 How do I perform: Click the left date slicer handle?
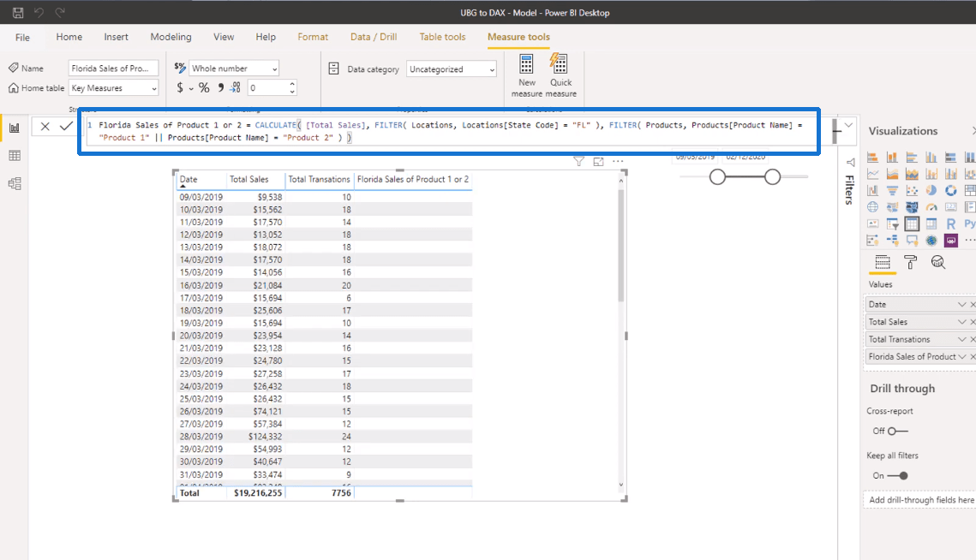(x=718, y=177)
